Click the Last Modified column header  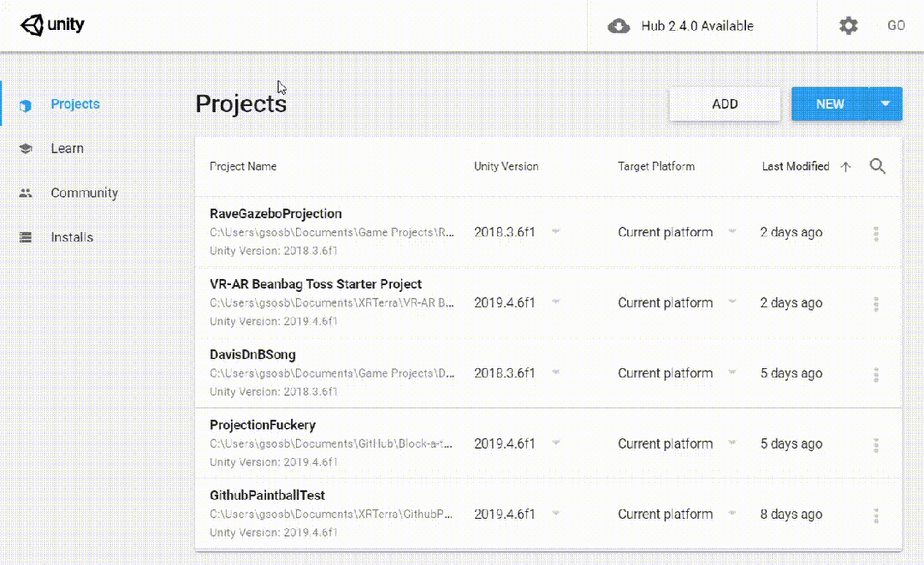click(795, 166)
